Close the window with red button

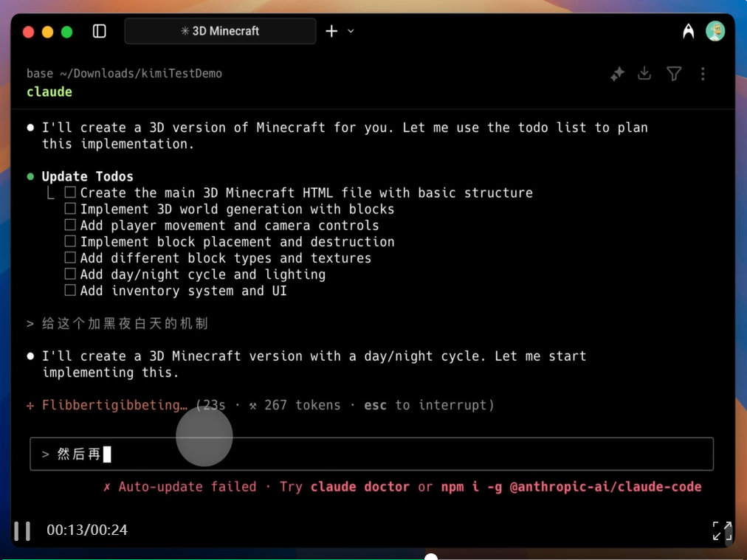pyautogui.click(x=29, y=32)
